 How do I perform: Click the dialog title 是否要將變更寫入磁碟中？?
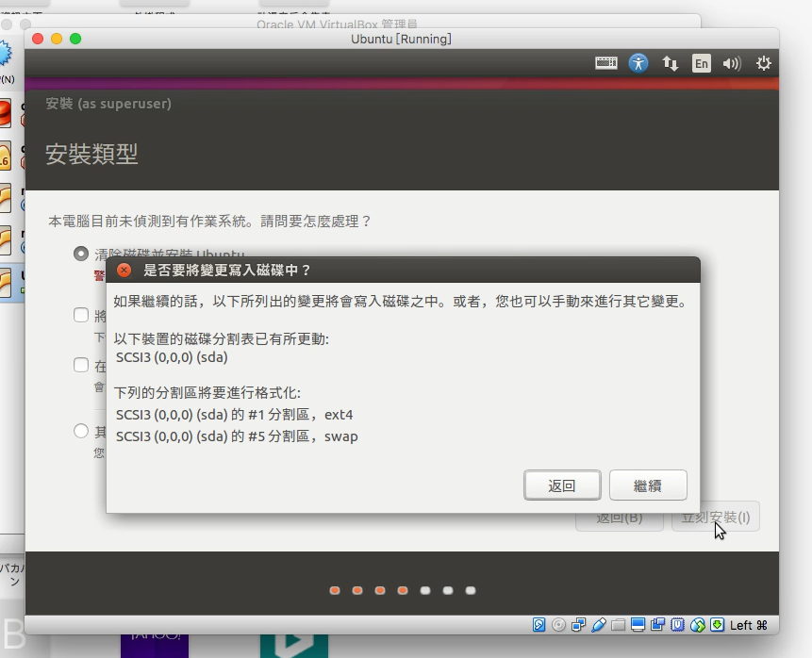tap(227, 270)
